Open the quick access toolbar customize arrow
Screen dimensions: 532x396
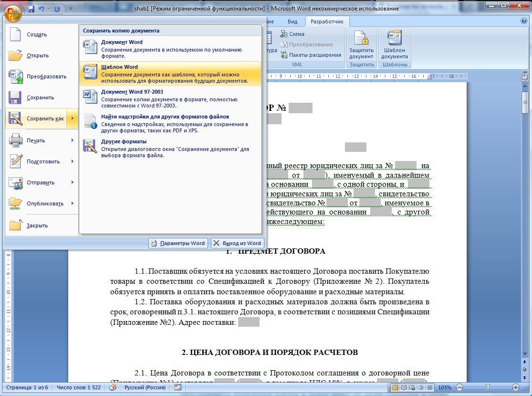(x=71, y=9)
